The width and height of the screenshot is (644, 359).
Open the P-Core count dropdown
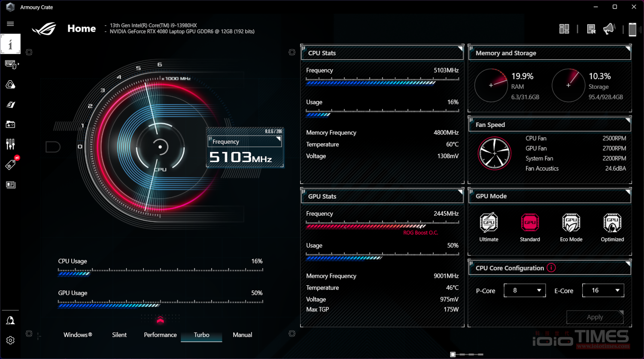pyautogui.click(x=525, y=290)
